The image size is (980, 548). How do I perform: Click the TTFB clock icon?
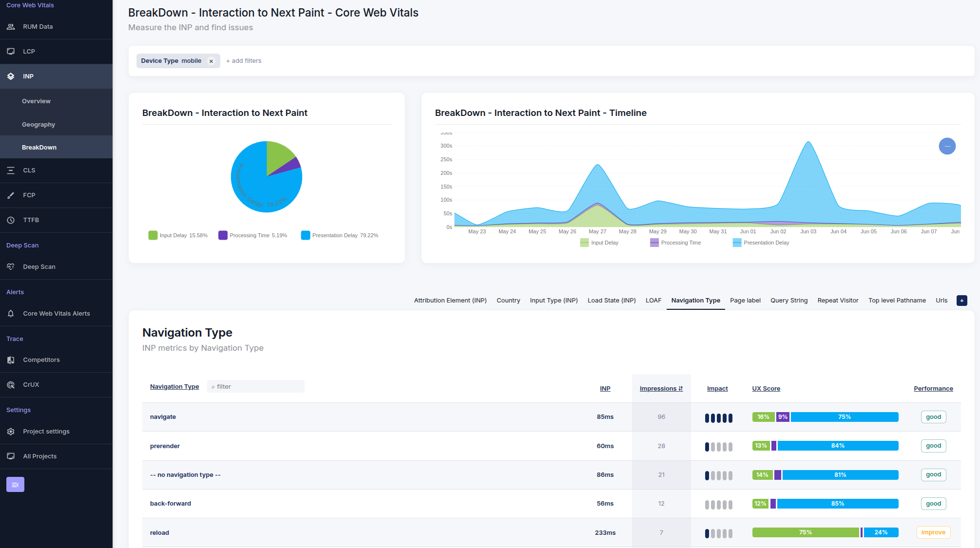pyautogui.click(x=11, y=220)
